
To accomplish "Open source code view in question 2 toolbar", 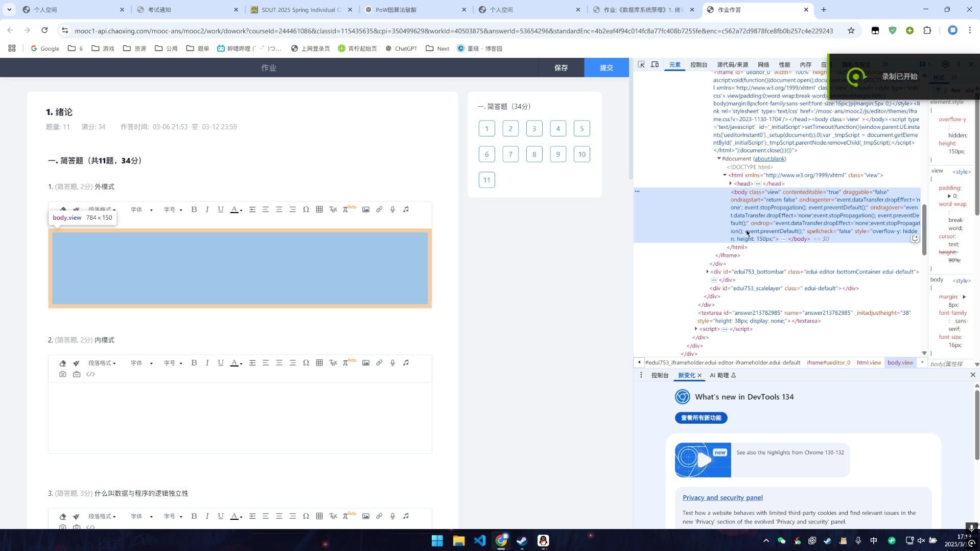I will [90, 374].
